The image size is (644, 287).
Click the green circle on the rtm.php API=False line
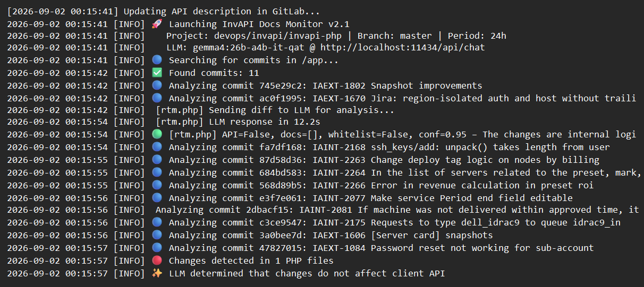click(x=156, y=134)
